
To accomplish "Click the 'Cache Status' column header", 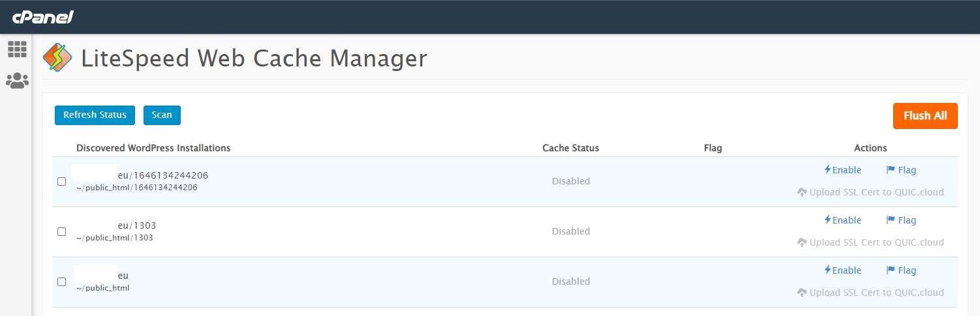I will pyautogui.click(x=571, y=148).
